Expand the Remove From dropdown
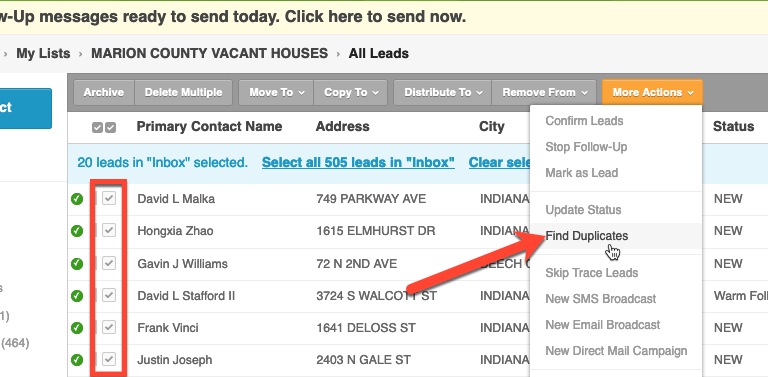This screenshot has width=768, height=377. pos(544,93)
